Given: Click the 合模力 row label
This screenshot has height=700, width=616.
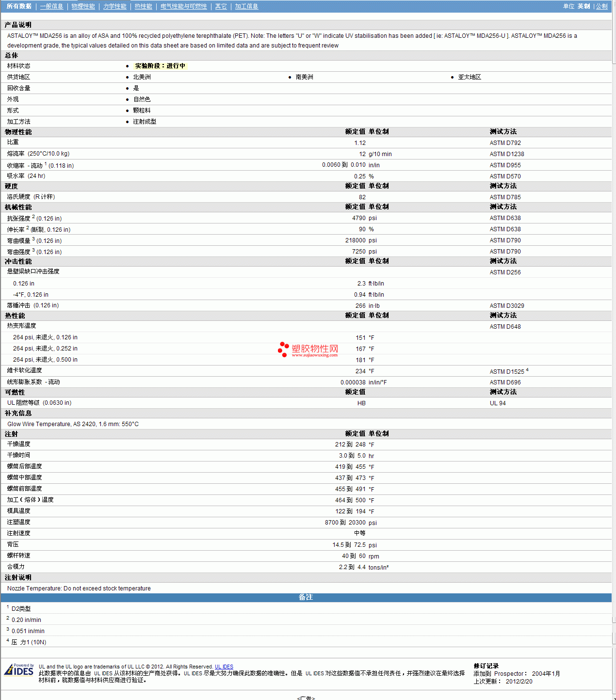Looking at the screenshot, I should [16, 567].
